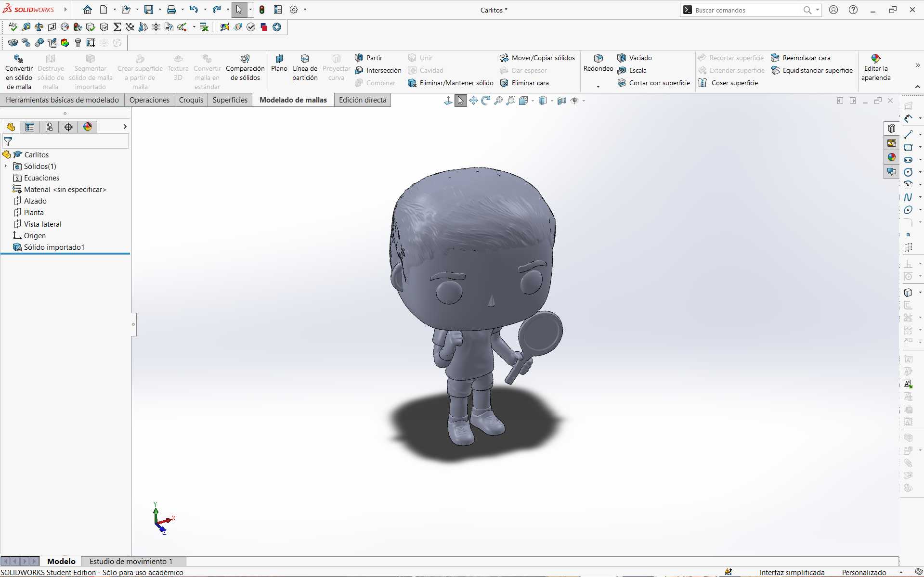The height and width of the screenshot is (577, 924).
Task: Open the Help question mark
Action: pyautogui.click(x=853, y=10)
